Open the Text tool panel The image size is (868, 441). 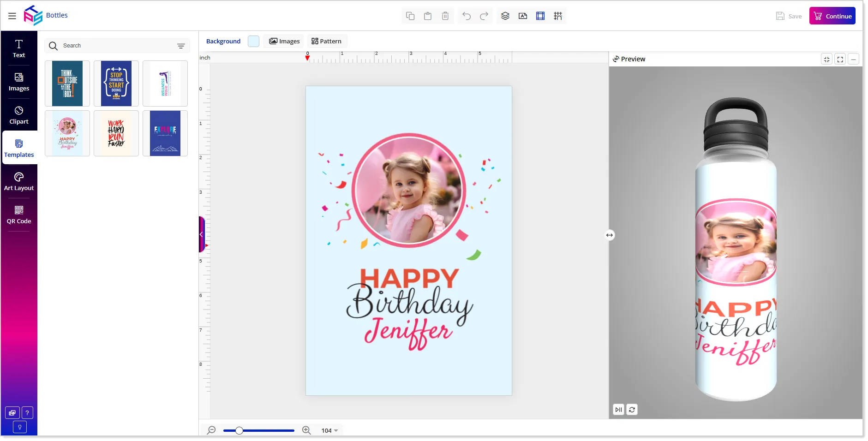(x=19, y=49)
